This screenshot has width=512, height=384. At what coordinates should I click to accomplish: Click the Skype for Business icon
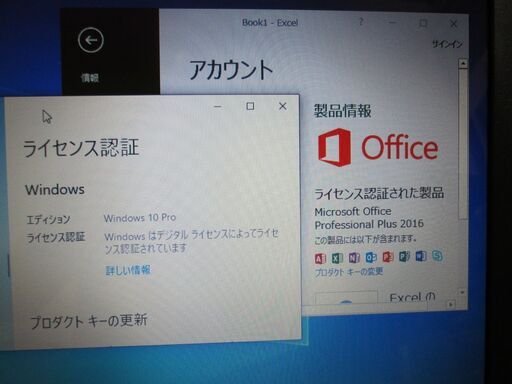tap(437, 256)
